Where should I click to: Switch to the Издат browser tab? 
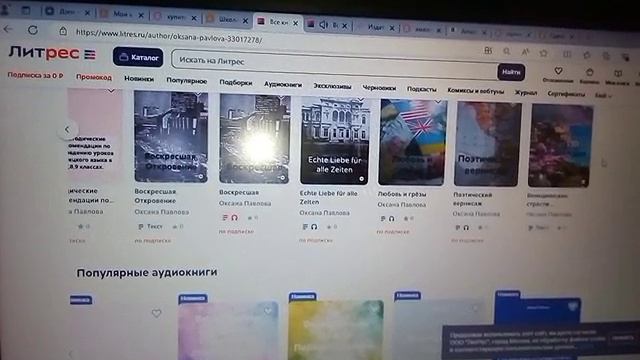(376, 27)
